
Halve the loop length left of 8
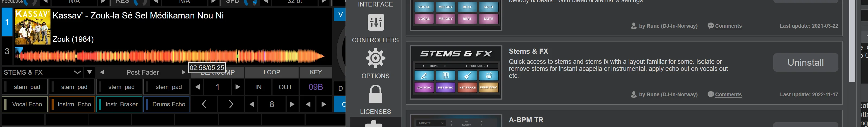(252, 104)
